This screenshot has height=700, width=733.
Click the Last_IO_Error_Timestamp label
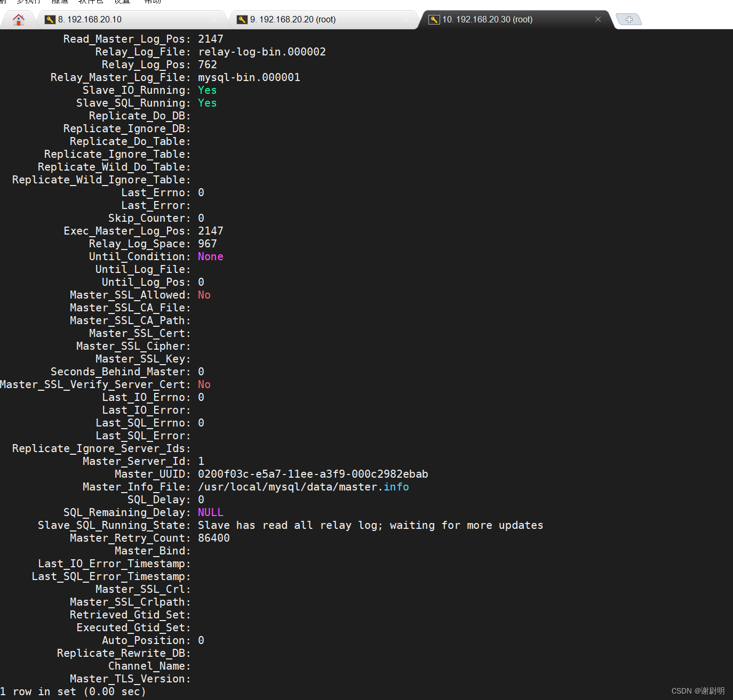point(114,564)
